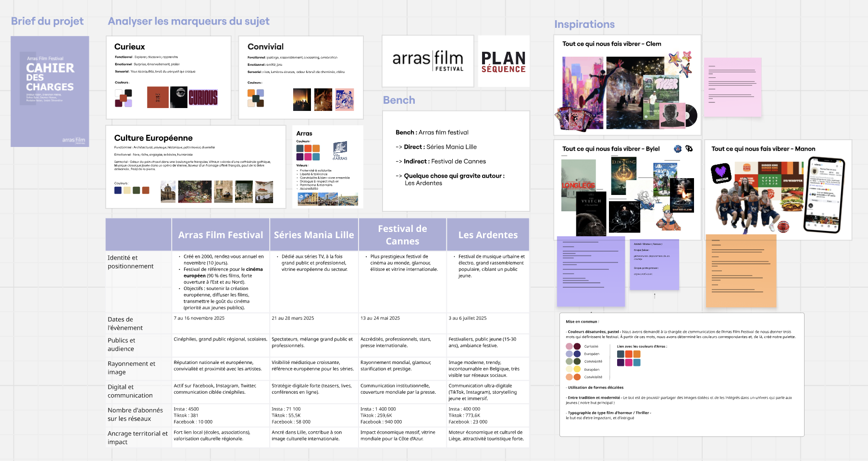
Task: Select the Ville d'Arras logo
Action: [340, 151]
